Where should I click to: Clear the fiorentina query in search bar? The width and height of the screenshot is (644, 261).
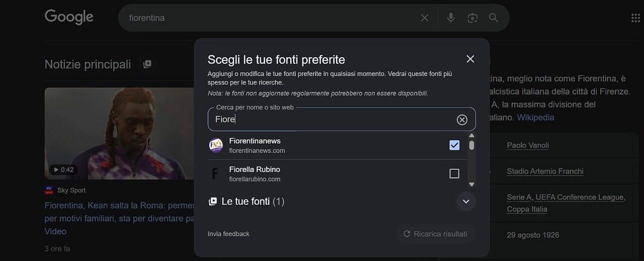(425, 18)
